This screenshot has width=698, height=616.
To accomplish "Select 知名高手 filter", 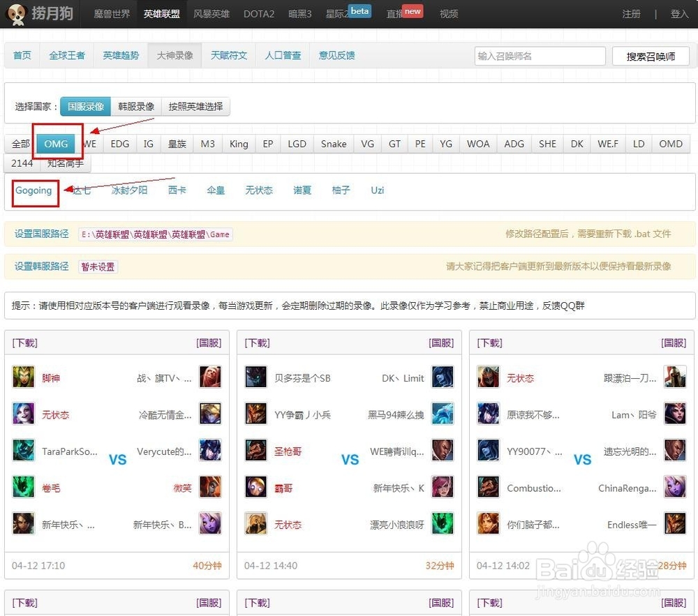I will click(x=66, y=163).
